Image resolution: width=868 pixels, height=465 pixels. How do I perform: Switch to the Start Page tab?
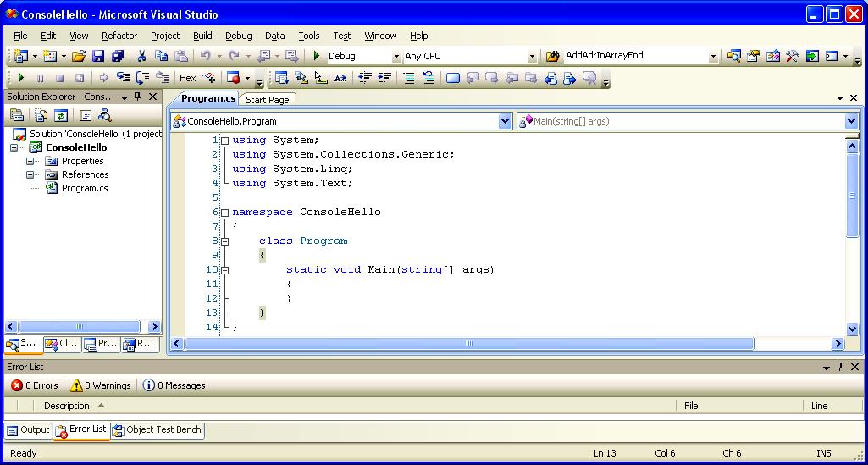coord(268,100)
